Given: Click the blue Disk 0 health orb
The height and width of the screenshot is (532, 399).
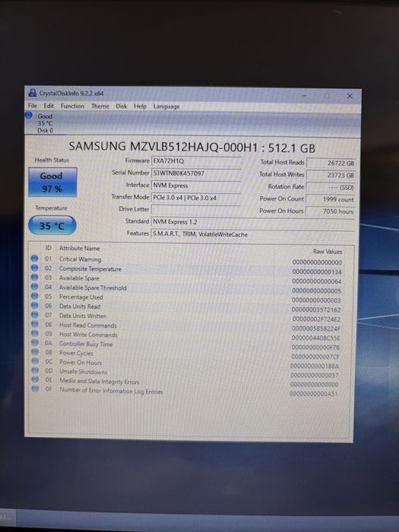Looking at the screenshot, I should coord(29,116).
